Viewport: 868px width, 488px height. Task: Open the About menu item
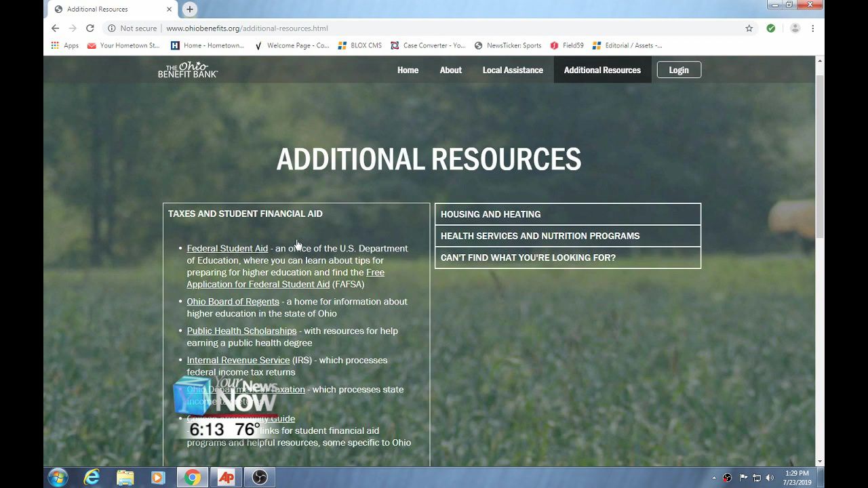click(450, 70)
